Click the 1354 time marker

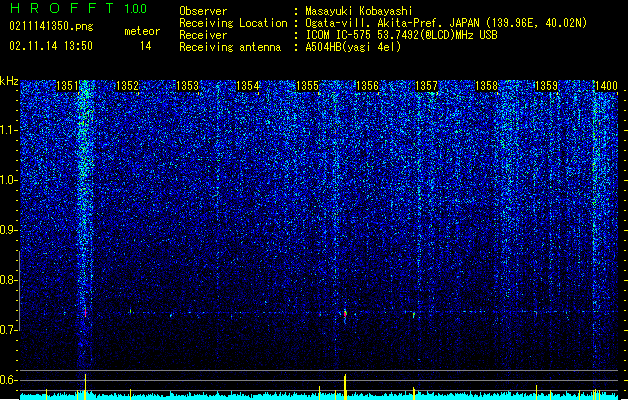248,86
